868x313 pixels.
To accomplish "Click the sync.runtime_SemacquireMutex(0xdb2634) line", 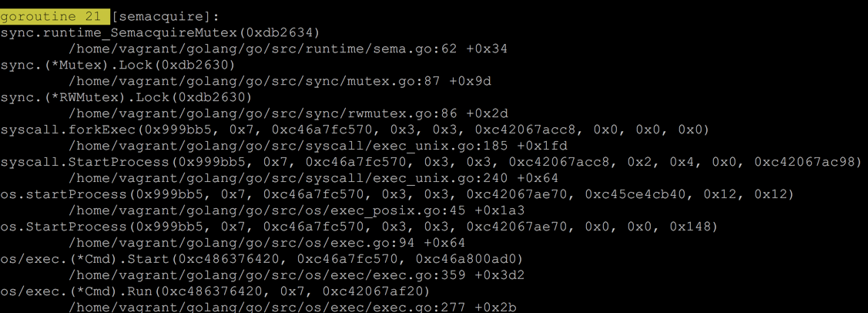I will coord(160,32).
